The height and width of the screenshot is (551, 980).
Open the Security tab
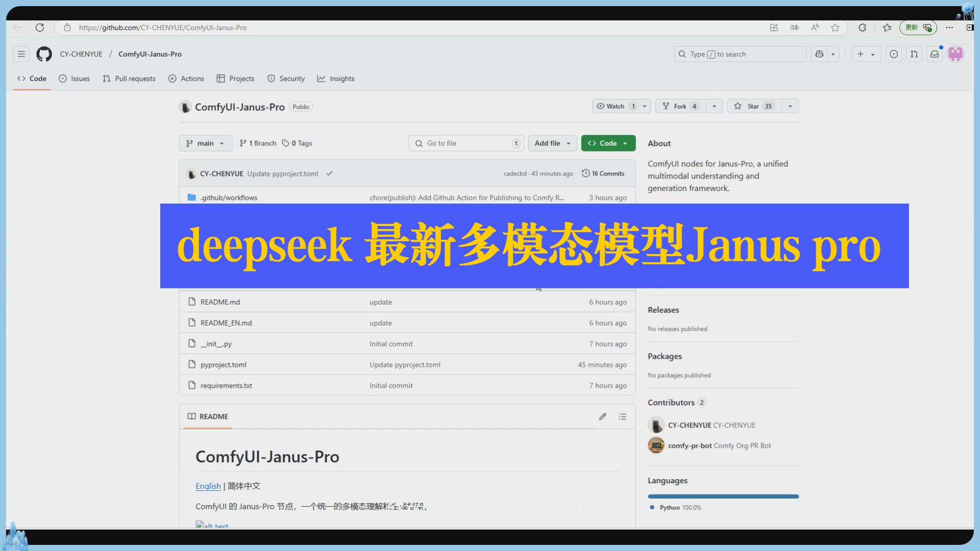click(x=286, y=79)
